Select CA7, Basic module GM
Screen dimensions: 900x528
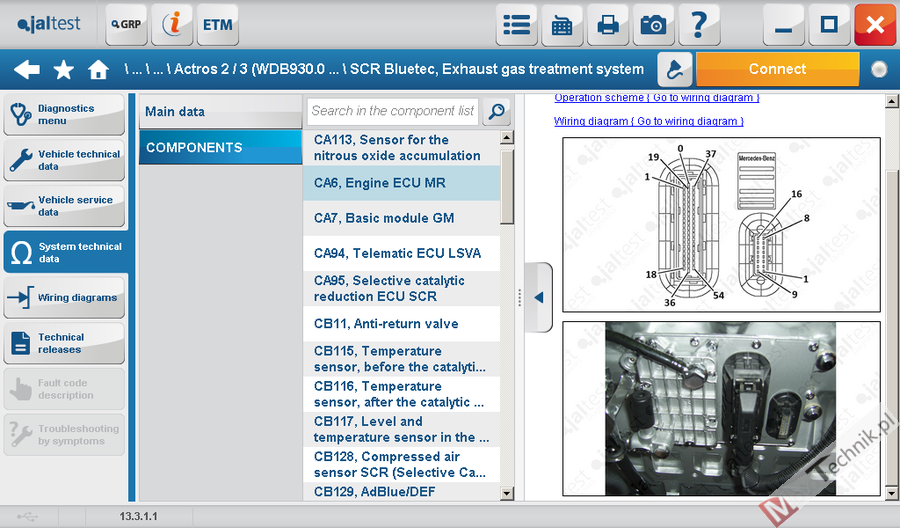tap(401, 218)
